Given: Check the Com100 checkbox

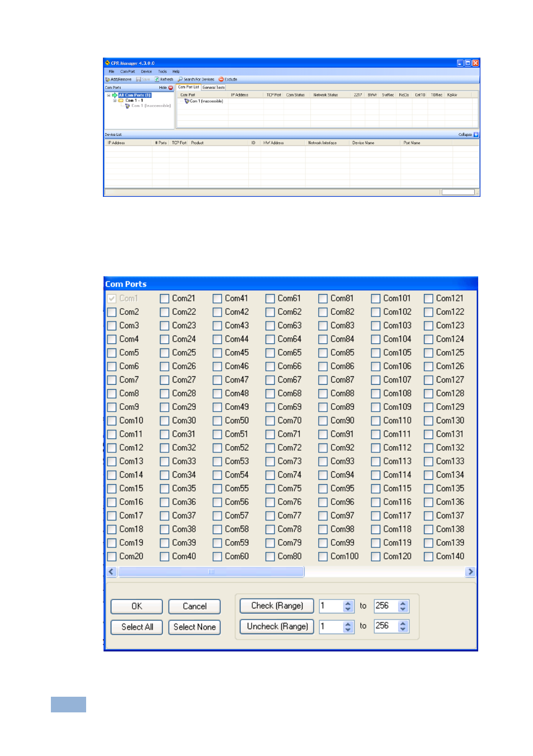Looking at the screenshot, I should [323, 556].
